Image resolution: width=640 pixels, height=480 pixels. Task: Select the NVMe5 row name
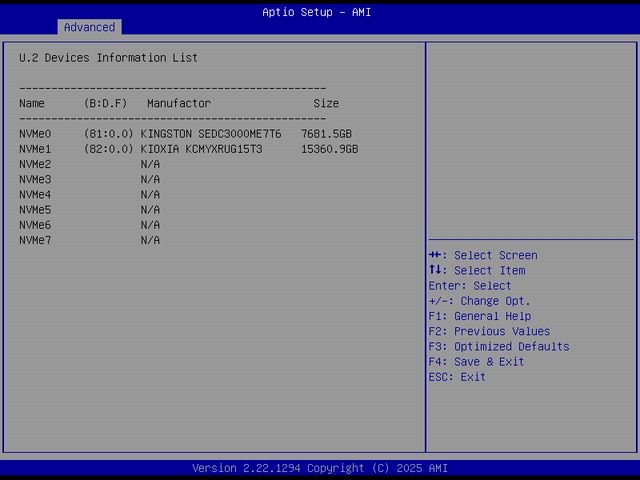tap(35, 210)
